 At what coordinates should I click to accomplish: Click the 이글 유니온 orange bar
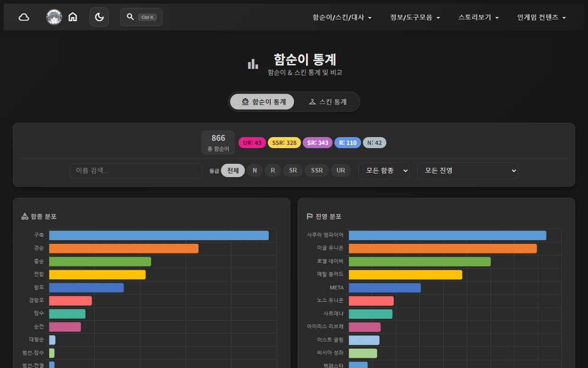(x=443, y=248)
